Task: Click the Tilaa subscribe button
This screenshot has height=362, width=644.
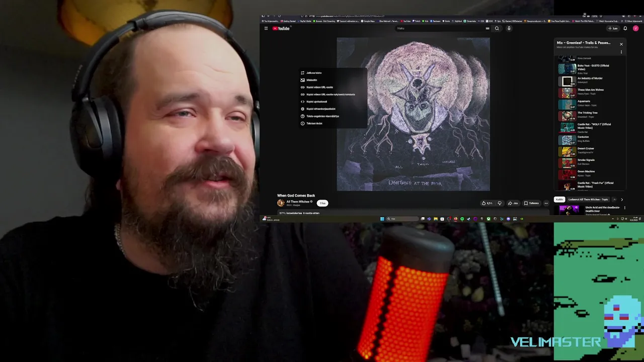Action: [x=323, y=203]
